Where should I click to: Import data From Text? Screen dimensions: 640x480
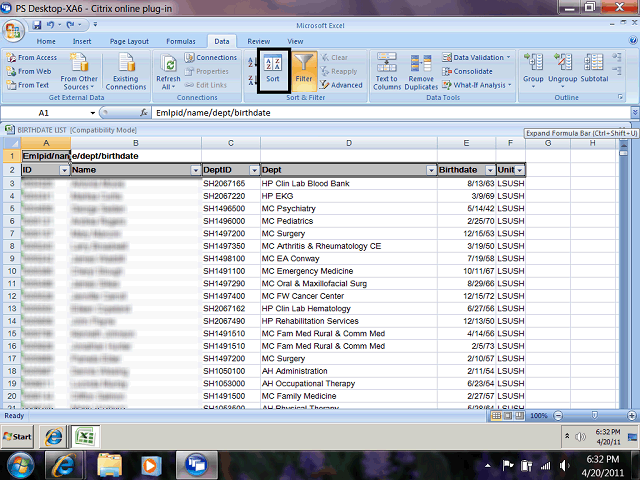click(28, 85)
